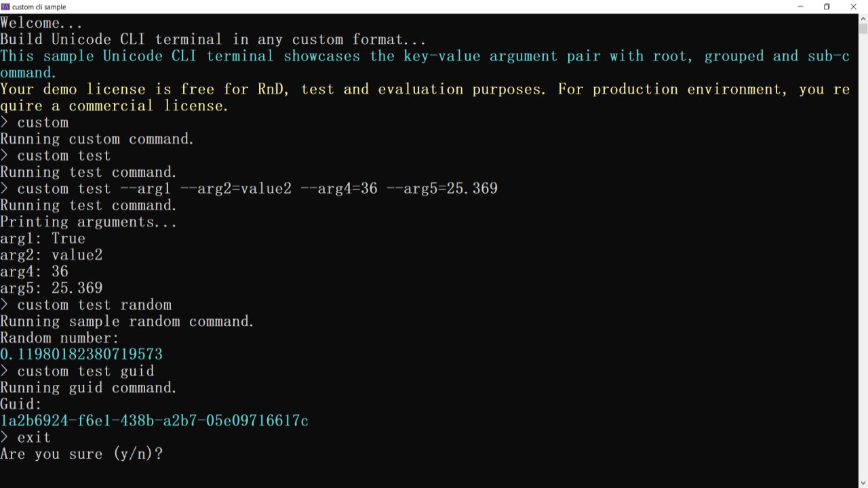This screenshot has width=868, height=488.
Task: Click the scrollbar up arrow
Action: [x=863, y=18]
